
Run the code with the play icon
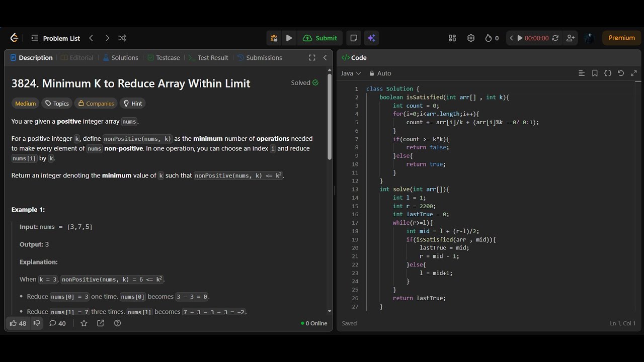click(x=289, y=38)
